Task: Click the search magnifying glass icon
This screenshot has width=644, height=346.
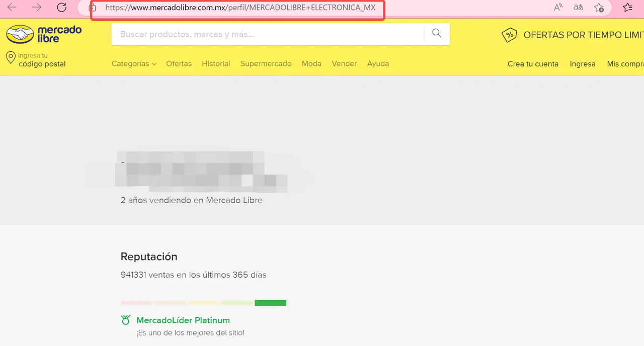Action: coord(437,34)
